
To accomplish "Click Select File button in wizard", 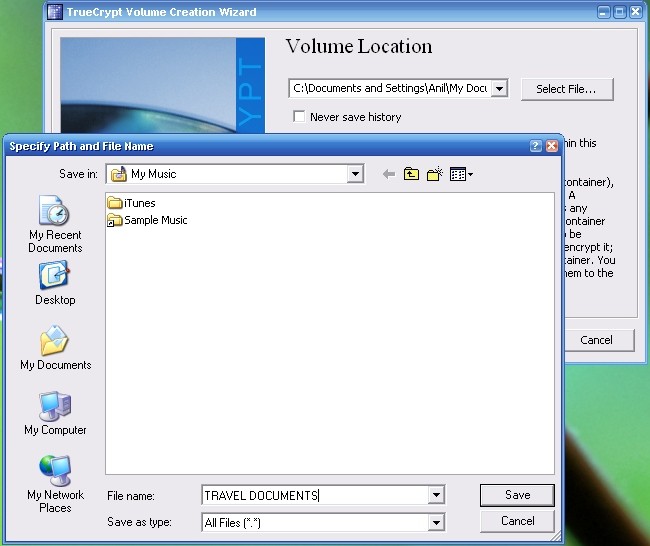I will (x=567, y=89).
